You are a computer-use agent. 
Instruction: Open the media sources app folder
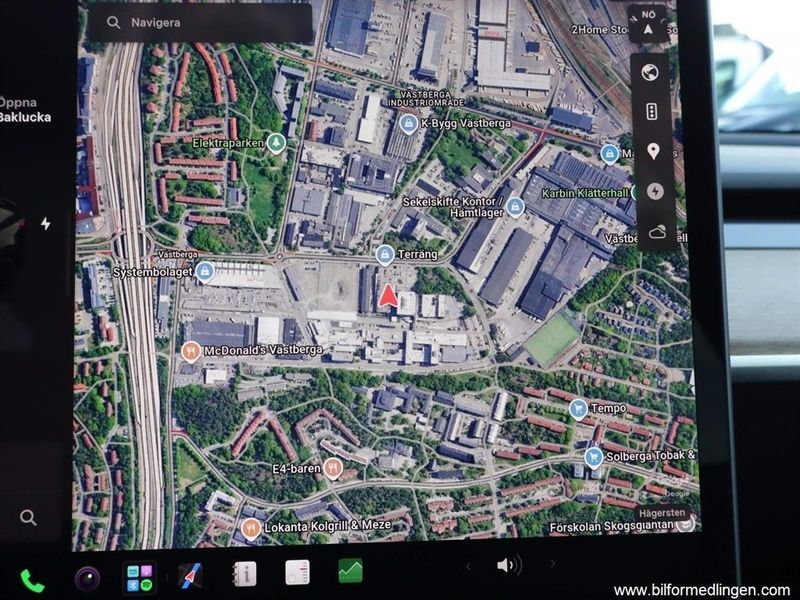(x=139, y=578)
